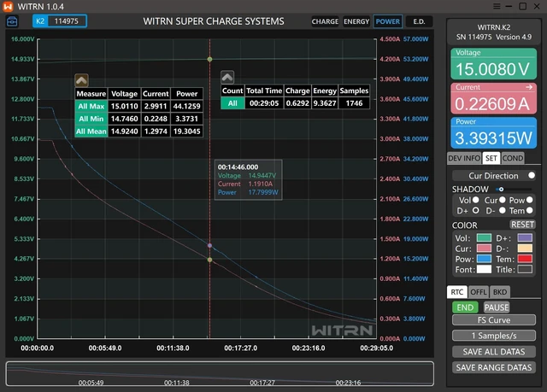
Task: Select the All Min row label
Action: 91,119
